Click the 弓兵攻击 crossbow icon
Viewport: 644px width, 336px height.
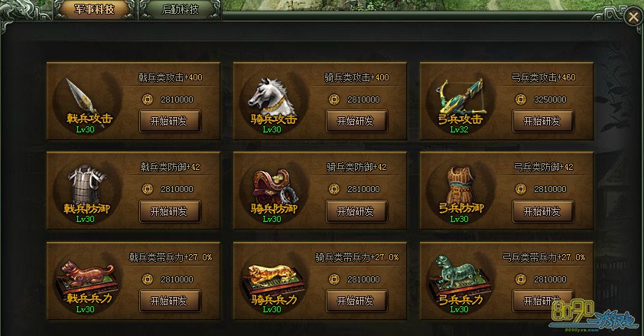pyautogui.click(x=460, y=103)
